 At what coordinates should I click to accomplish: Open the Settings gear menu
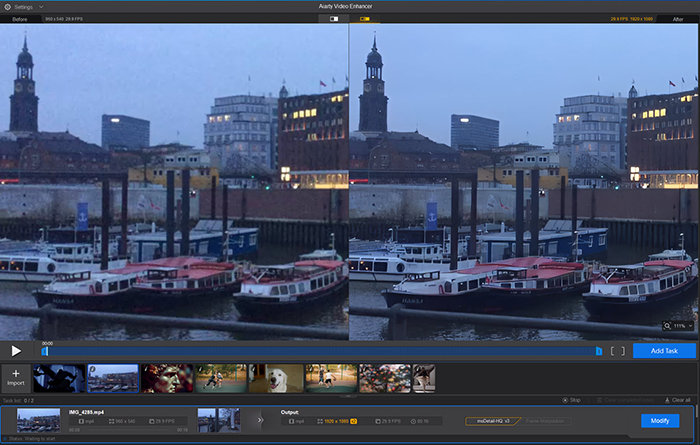click(x=7, y=6)
